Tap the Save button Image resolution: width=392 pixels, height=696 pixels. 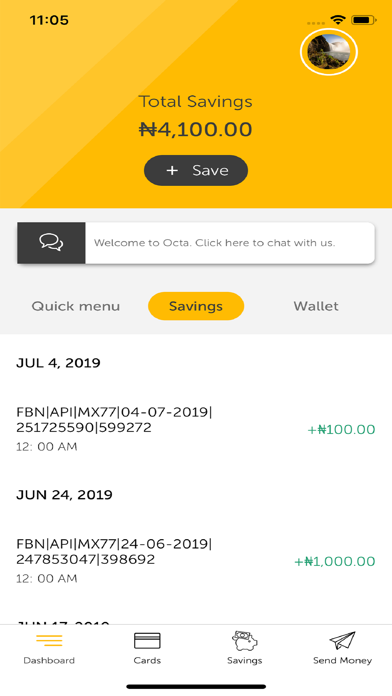tap(196, 170)
